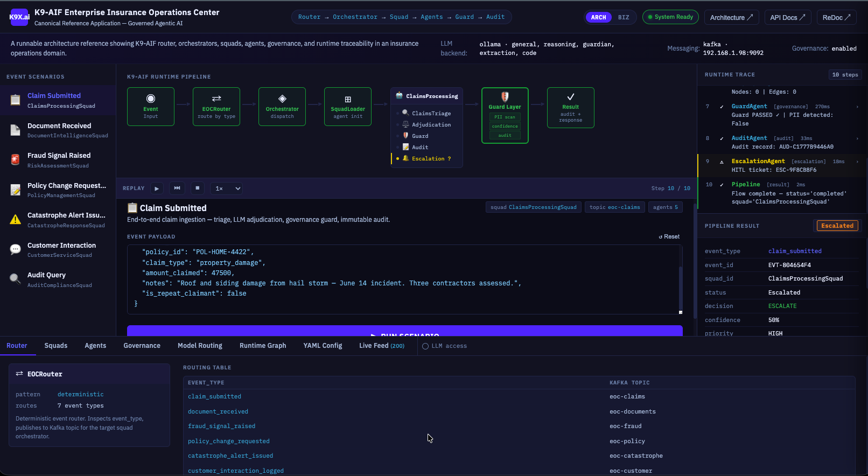Click the 10 steps badge

pyautogui.click(x=845, y=75)
